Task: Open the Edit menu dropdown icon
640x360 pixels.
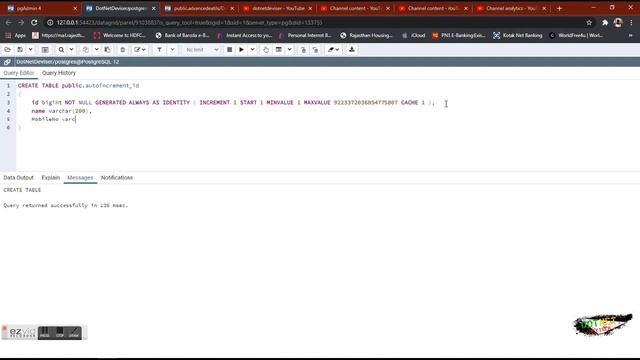Action: tap(140, 49)
